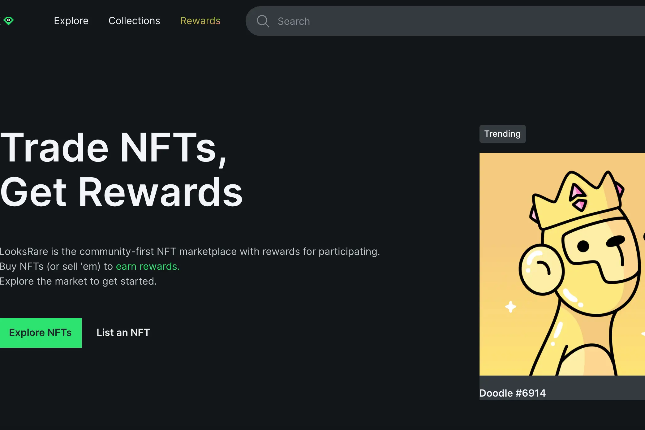This screenshot has height=430, width=645.
Task: Click the LooksRare green logo icon
Action: coord(8,20)
